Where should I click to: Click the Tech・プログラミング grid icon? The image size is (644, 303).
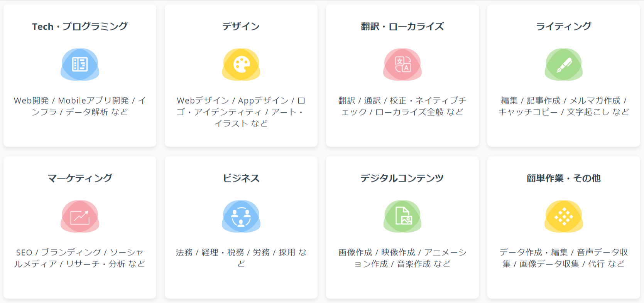pyautogui.click(x=80, y=64)
